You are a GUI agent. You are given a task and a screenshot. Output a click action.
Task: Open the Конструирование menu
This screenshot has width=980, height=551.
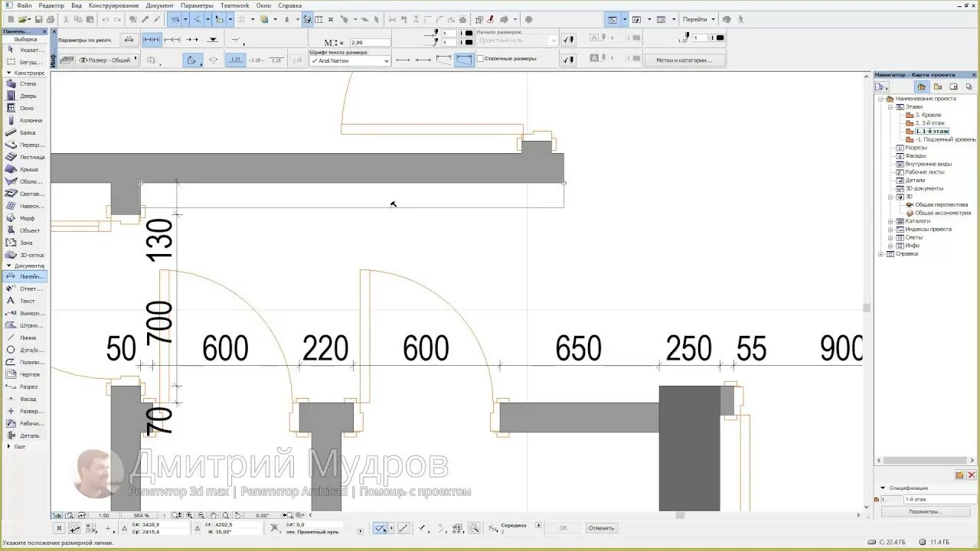point(114,5)
